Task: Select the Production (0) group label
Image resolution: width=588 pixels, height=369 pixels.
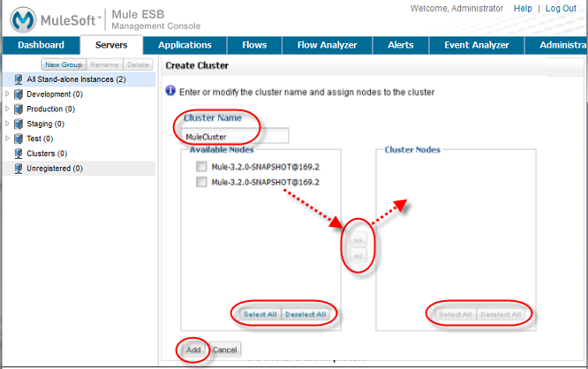Action: pos(50,109)
